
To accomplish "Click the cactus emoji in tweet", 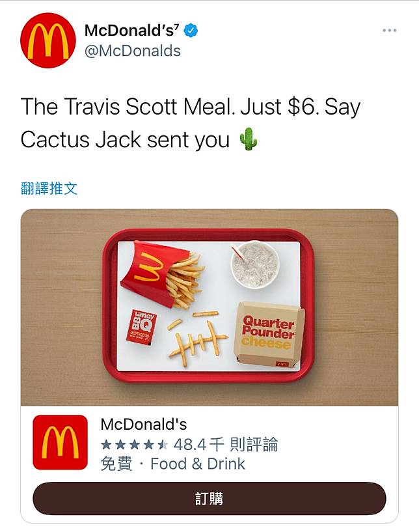I will [249, 139].
